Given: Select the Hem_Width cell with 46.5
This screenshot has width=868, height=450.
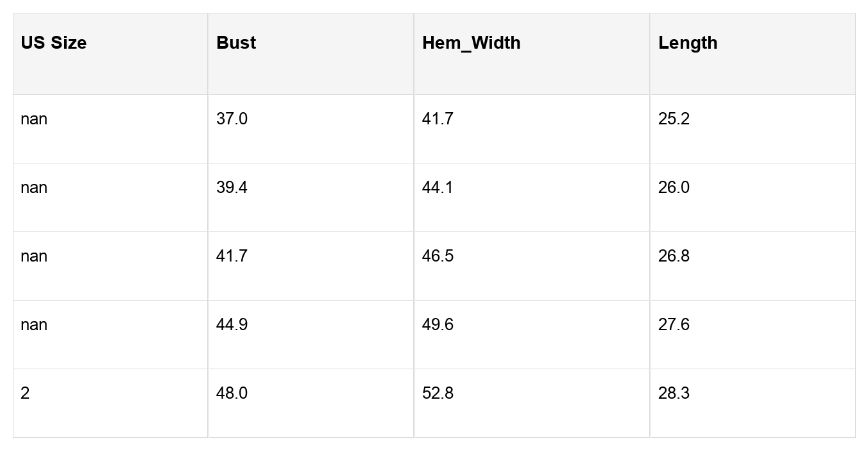Looking at the screenshot, I should [438, 256].
